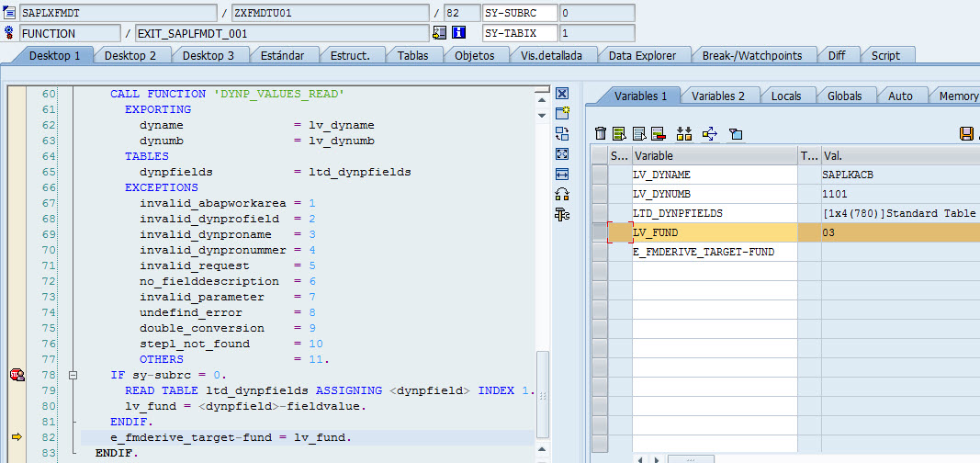The width and height of the screenshot is (980, 463).
Task: Click the event-type icon left of FUNCTION
Action: 9,33
